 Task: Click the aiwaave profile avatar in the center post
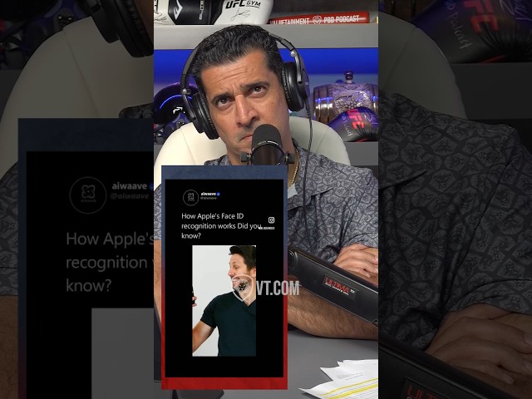click(190, 198)
